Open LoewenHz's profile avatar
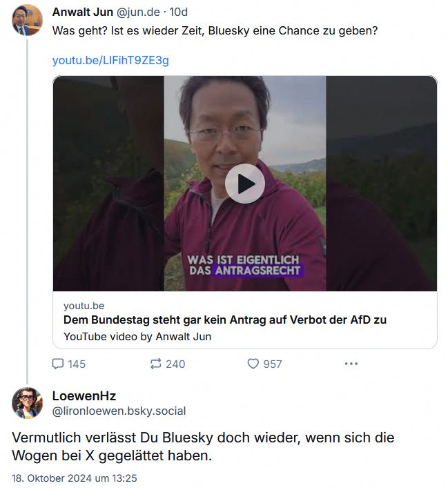Screen dimensions: 448x490 [x=27, y=403]
